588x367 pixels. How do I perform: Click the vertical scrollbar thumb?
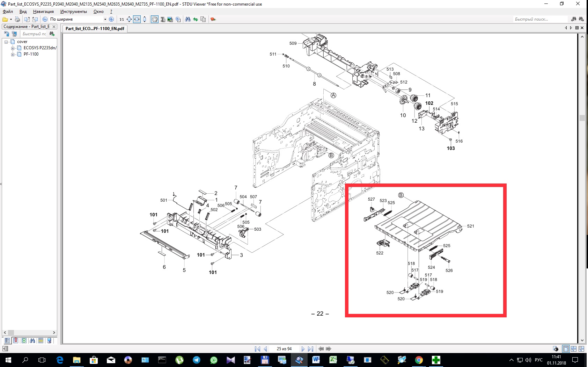coord(582,118)
